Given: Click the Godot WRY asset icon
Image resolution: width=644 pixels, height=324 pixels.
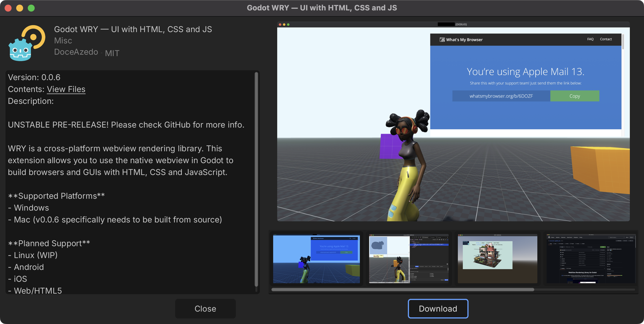Looking at the screenshot, I should coord(27,43).
